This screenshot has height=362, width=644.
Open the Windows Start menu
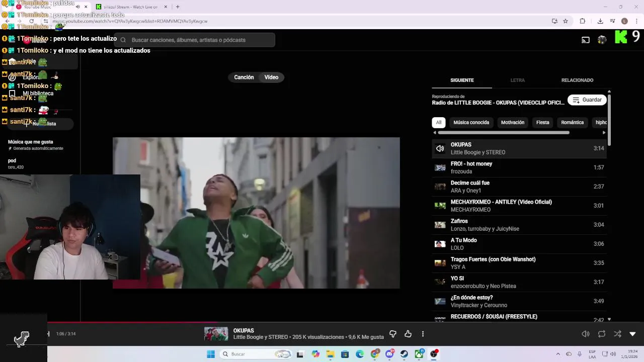point(211,354)
